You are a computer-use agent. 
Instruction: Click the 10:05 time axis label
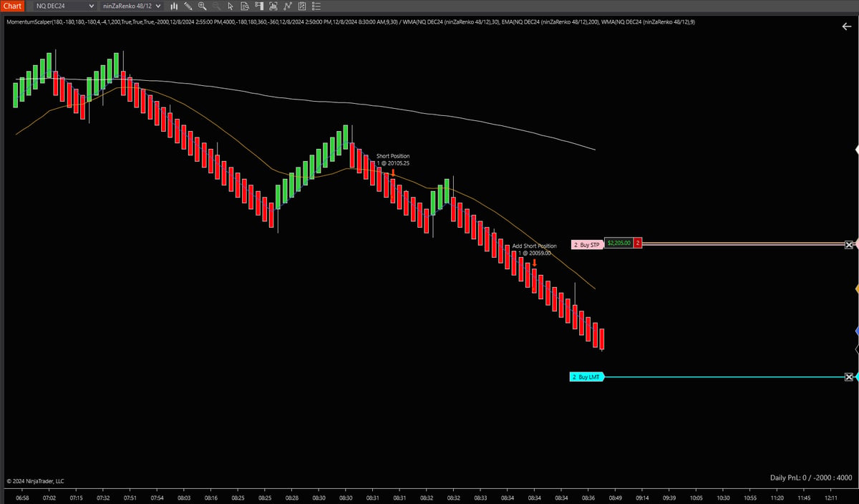[x=697, y=498]
